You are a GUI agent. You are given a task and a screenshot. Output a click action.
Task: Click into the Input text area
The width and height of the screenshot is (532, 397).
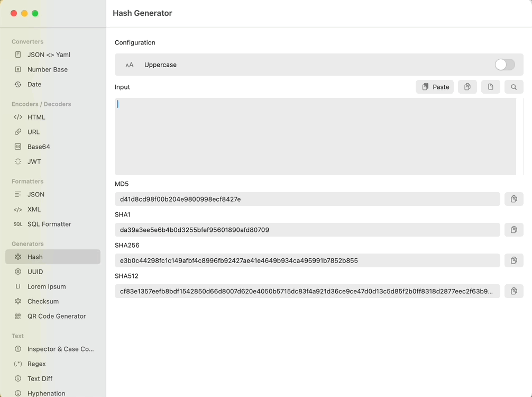pos(315,137)
